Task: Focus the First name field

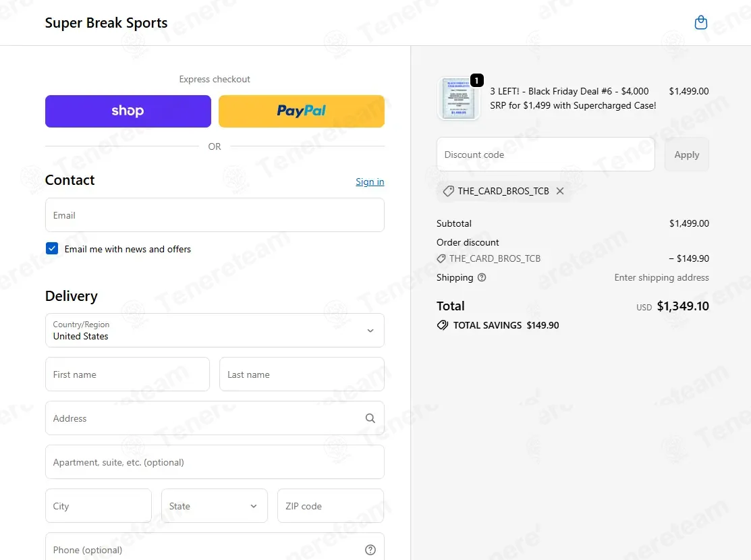Action: point(128,374)
